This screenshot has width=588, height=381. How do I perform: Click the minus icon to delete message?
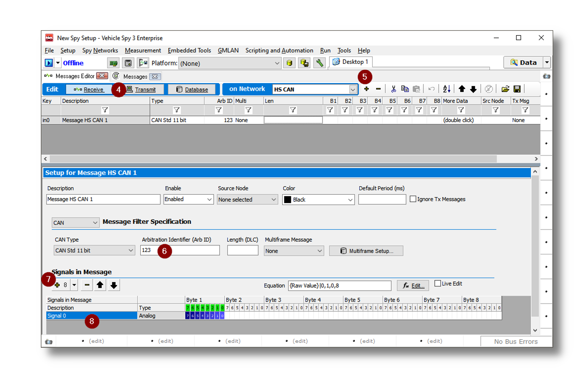click(378, 89)
